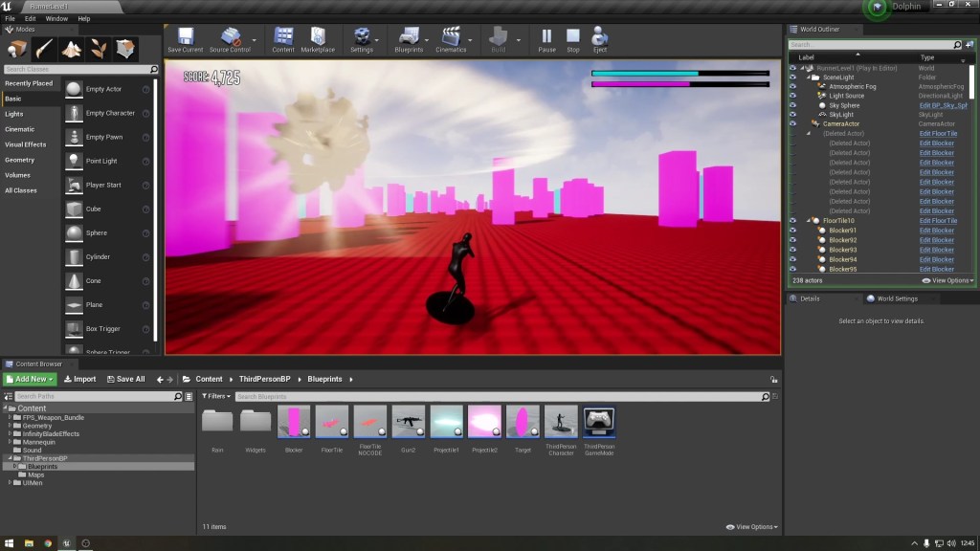Toggle visibility of Atmospheric Fog actor
This screenshot has width=980, height=551.
point(792,86)
